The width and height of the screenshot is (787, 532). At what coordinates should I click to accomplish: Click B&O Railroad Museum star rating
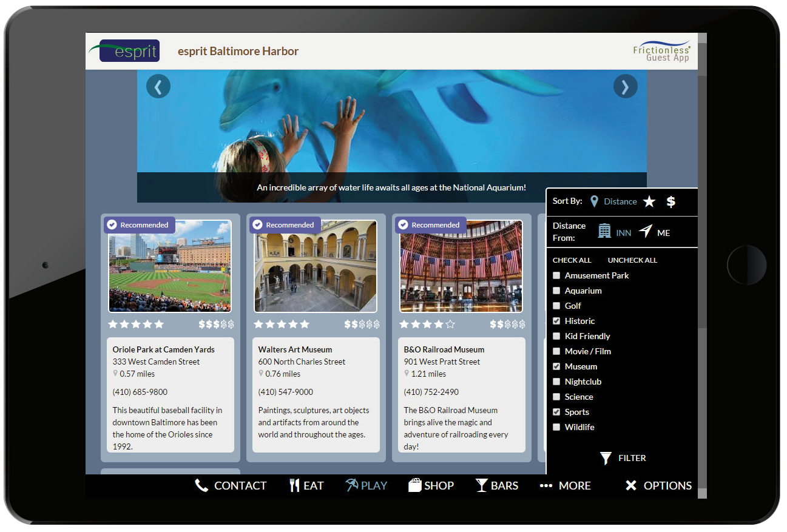427,325
